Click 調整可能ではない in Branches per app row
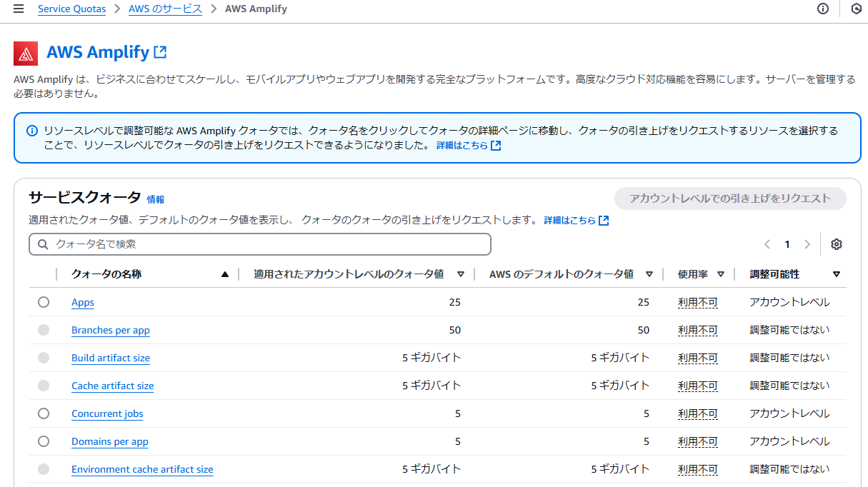The height and width of the screenshot is (487, 868). (x=789, y=330)
